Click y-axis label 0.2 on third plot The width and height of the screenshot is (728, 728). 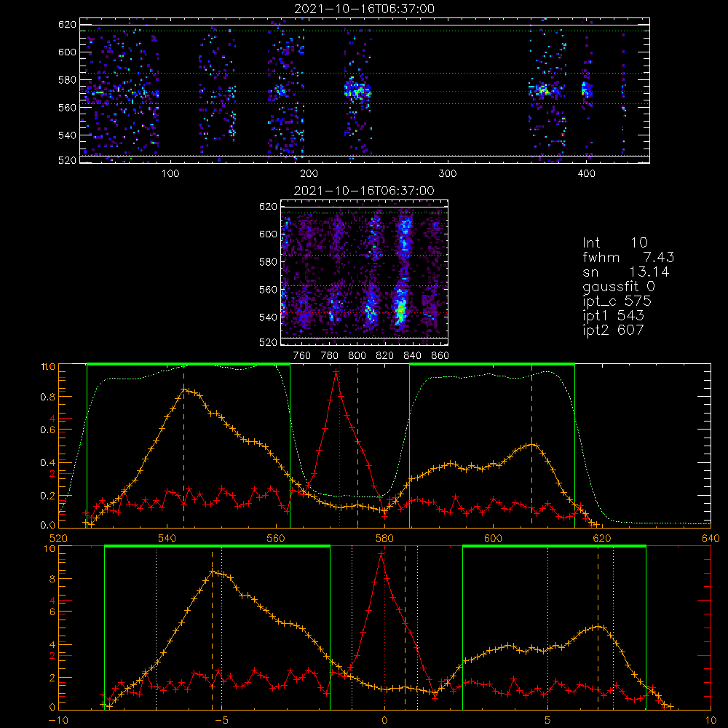[48, 496]
